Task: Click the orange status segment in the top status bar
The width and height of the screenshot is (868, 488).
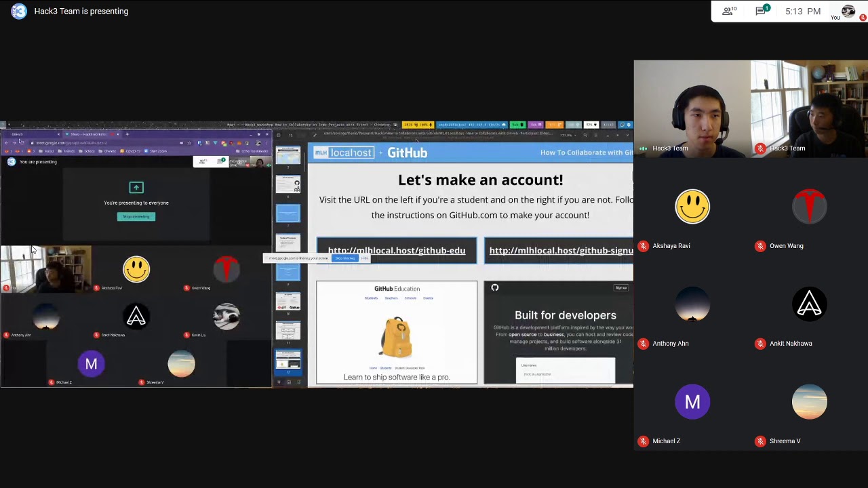Action: point(555,125)
